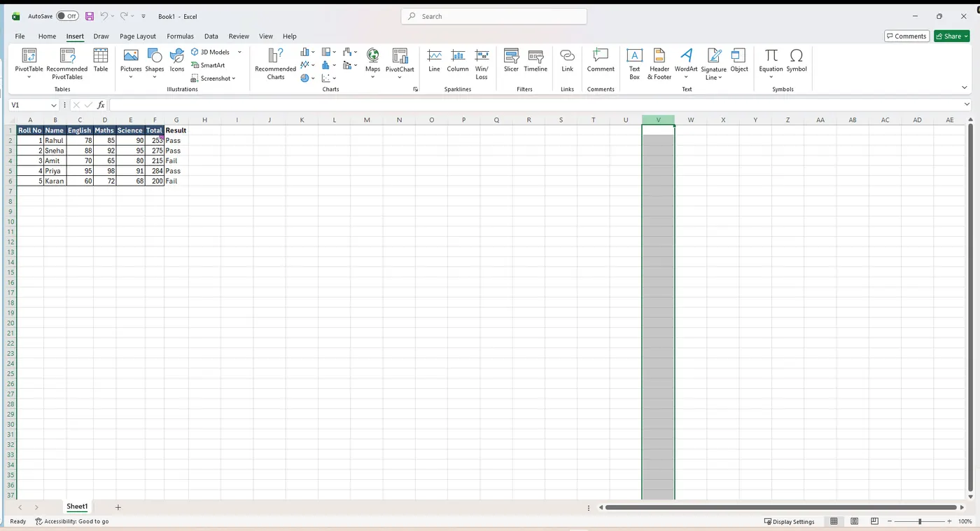980x531 pixels.
Task: Add a Signature Line
Action: pos(713,64)
